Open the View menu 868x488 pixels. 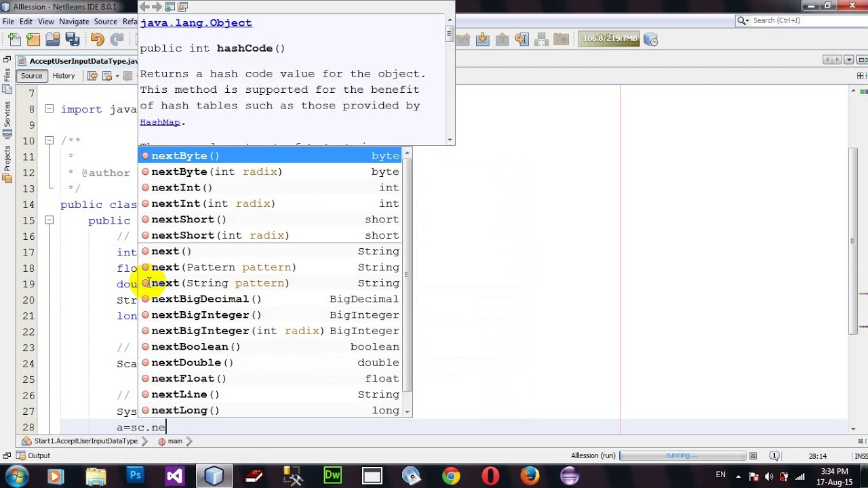point(46,21)
